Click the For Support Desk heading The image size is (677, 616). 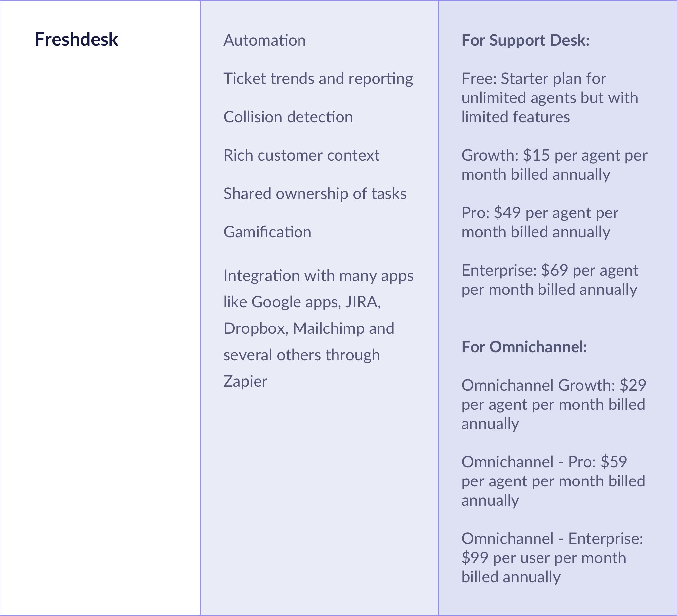(x=525, y=40)
